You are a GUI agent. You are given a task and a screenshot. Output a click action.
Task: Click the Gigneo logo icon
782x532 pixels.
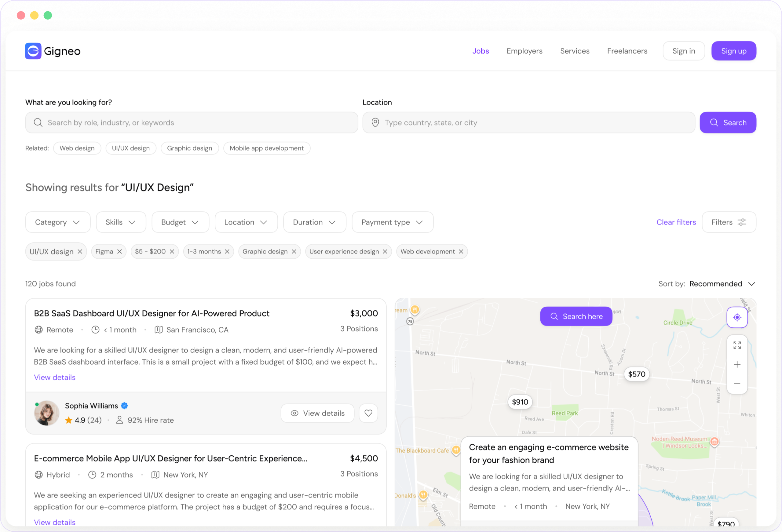[x=33, y=51]
